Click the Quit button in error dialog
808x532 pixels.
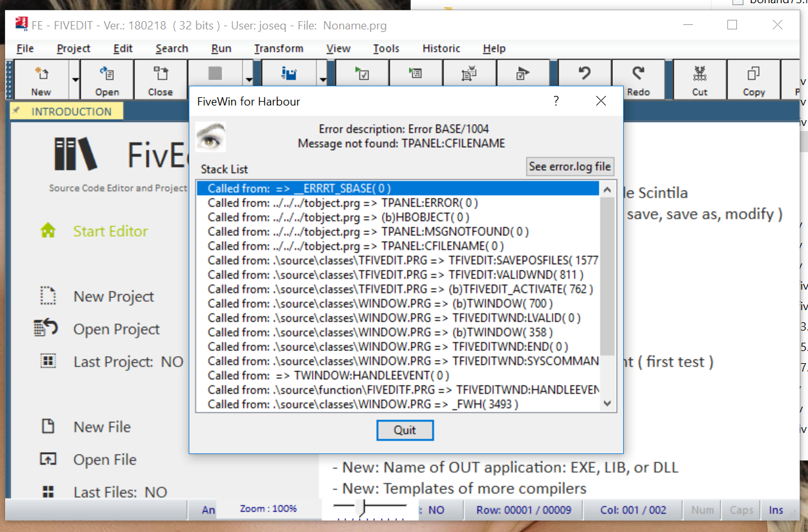coord(405,430)
